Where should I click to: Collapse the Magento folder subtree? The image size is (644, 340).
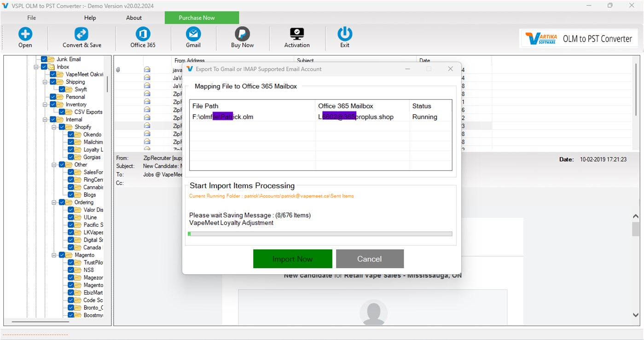point(53,254)
